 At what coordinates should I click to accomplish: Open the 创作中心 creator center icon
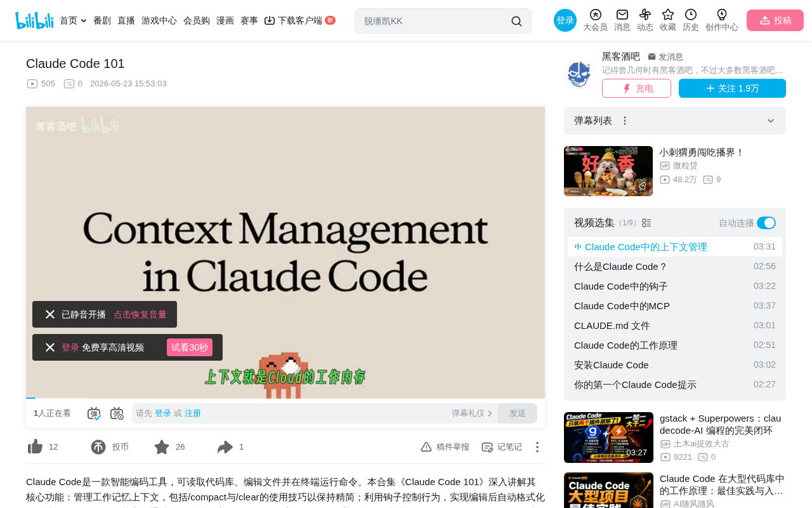(722, 20)
